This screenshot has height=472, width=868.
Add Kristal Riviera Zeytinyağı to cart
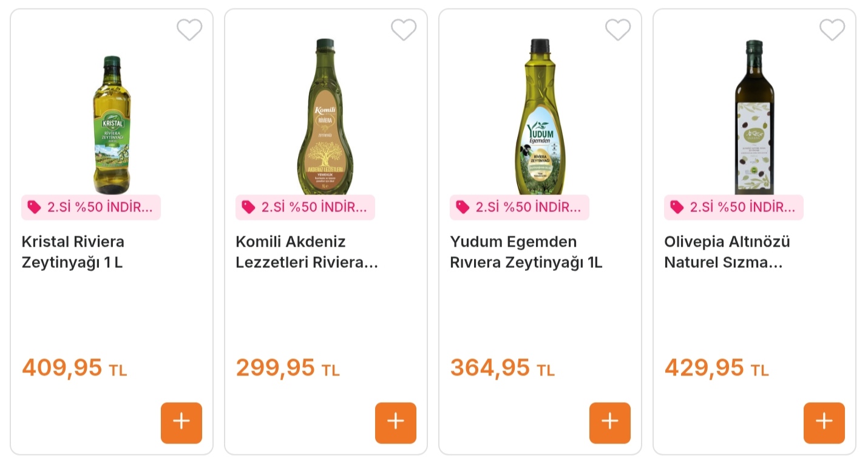point(181,423)
